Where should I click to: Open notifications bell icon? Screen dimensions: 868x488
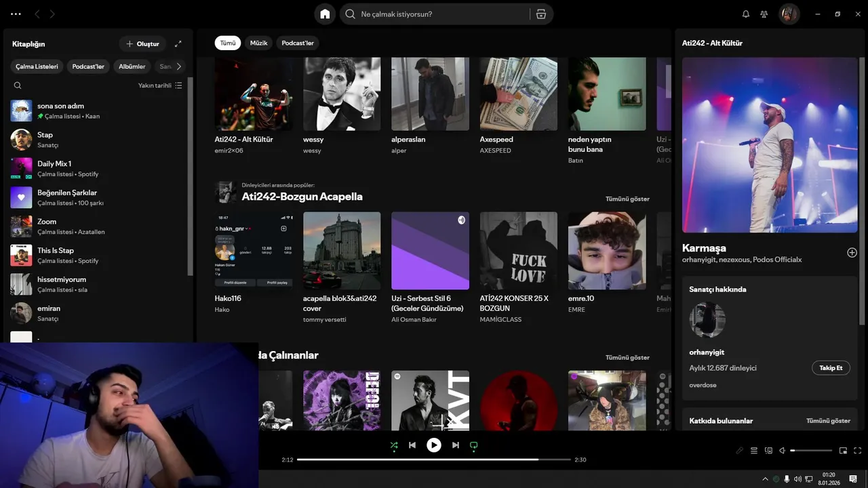click(746, 14)
